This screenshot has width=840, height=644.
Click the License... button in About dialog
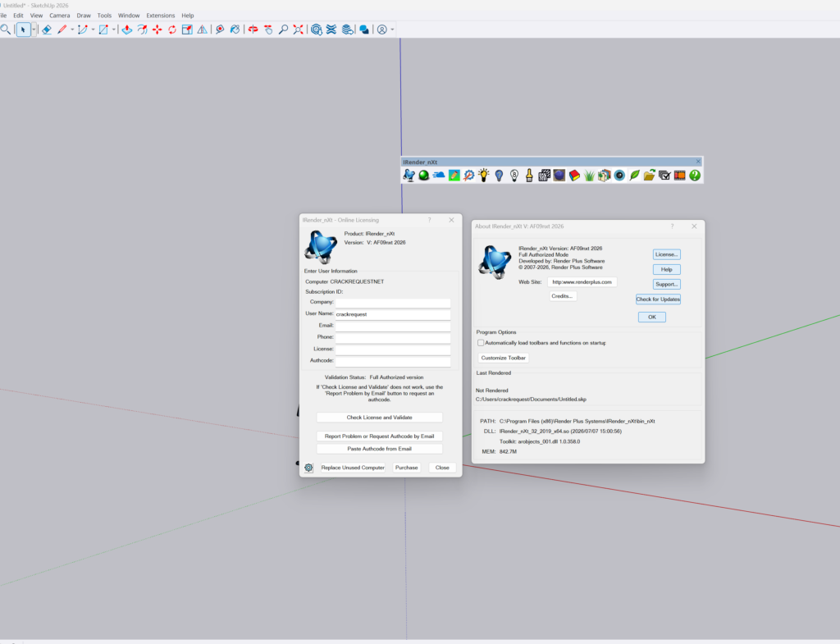(666, 254)
